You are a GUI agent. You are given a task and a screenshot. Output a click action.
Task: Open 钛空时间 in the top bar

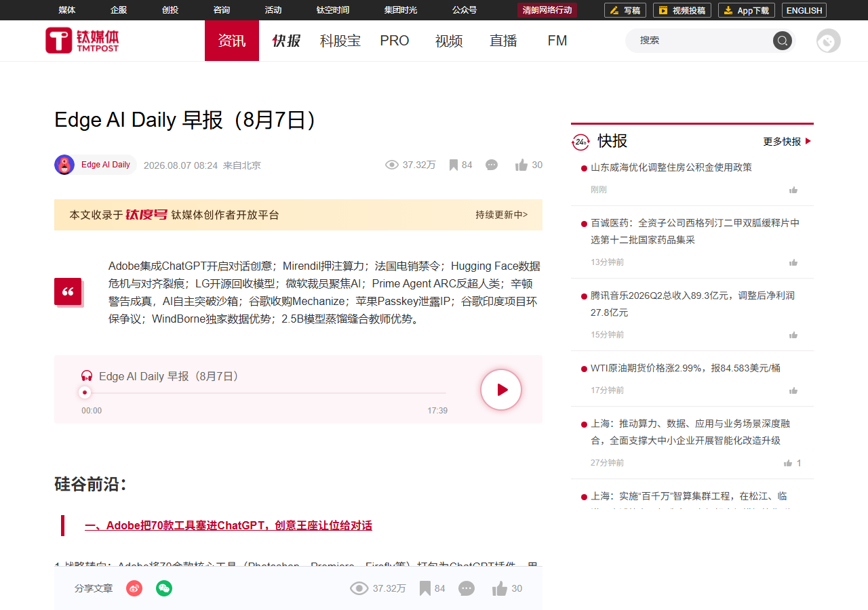pos(333,10)
